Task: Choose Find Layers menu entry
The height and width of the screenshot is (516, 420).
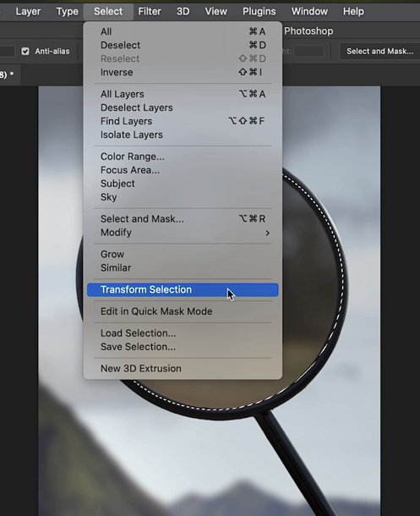Action: click(x=183, y=121)
